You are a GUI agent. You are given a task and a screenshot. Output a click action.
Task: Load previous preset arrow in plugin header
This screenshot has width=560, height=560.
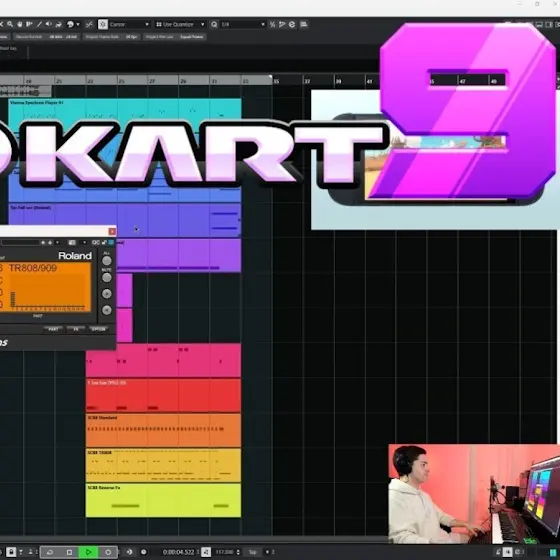point(43,242)
